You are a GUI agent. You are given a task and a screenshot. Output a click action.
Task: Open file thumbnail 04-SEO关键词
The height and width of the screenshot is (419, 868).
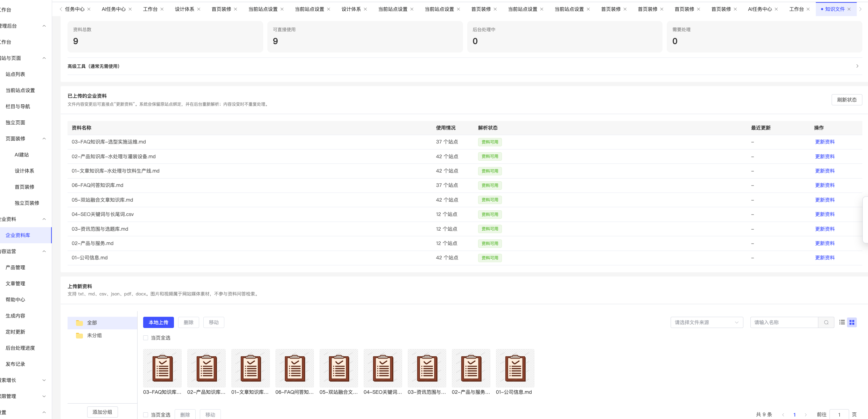click(x=383, y=368)
